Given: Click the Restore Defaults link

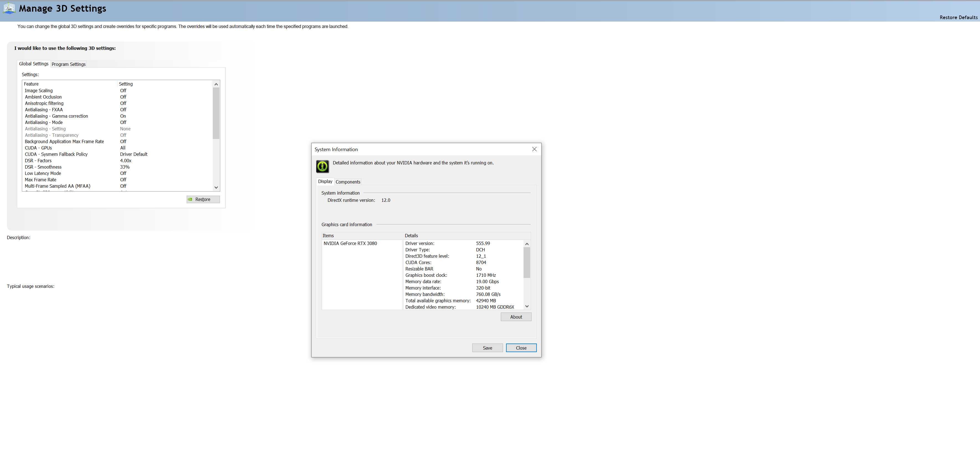Looking at the screenshot, I should click(958, 17).
